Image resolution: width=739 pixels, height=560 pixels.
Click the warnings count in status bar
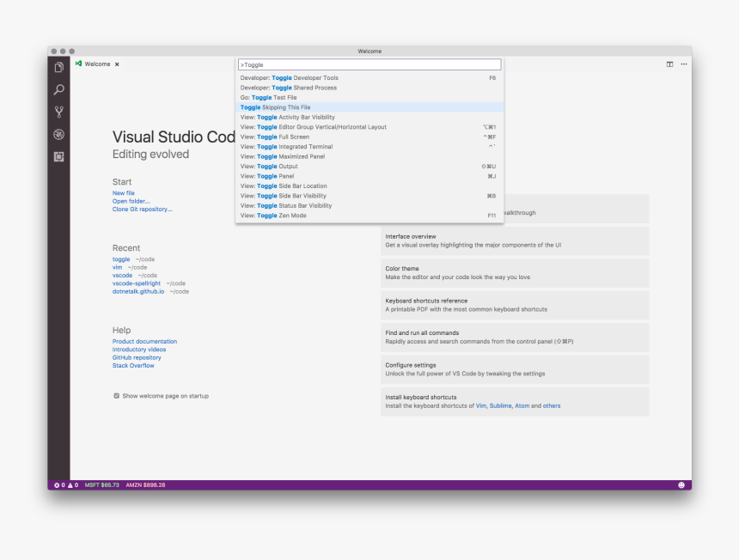(x=73, y=485)
